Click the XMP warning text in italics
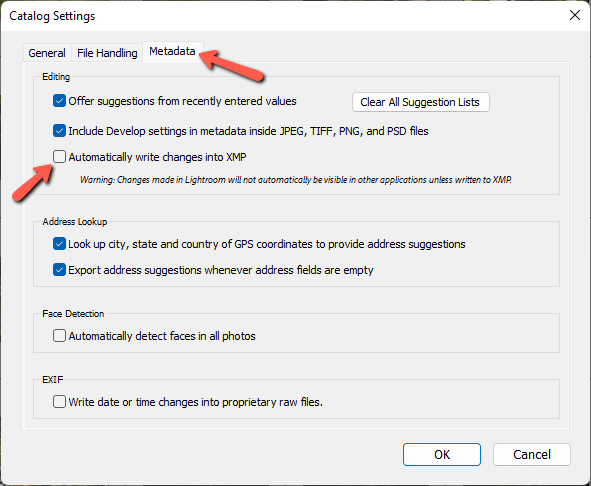The width and height of the screenshot is (591, 486). click(296, 180)
